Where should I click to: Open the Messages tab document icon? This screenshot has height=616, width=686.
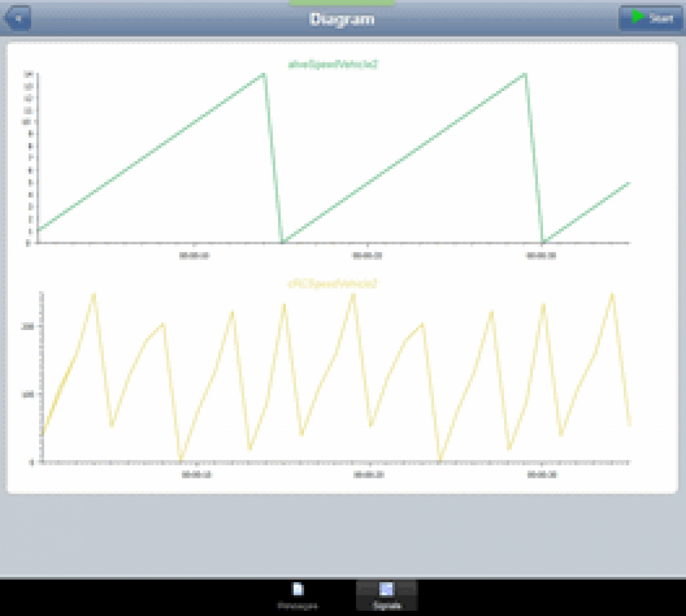point(298,590)
